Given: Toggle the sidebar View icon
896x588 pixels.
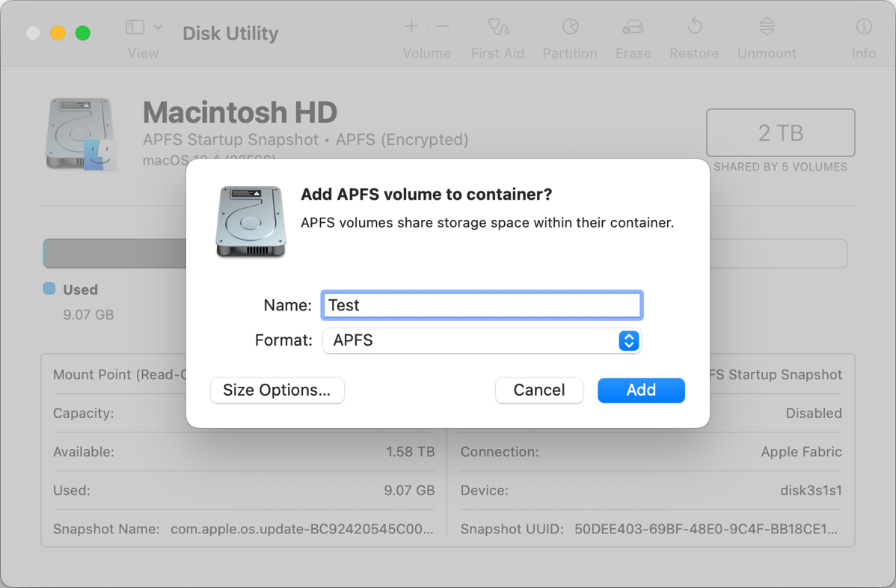Looking at the screenshot, I should (x=135, y=28).
